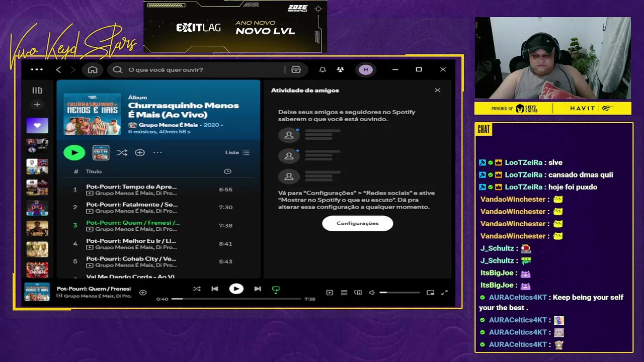644x362 pixels.
Task: Create a playlist with the plus icon
Action: (37, 105)
